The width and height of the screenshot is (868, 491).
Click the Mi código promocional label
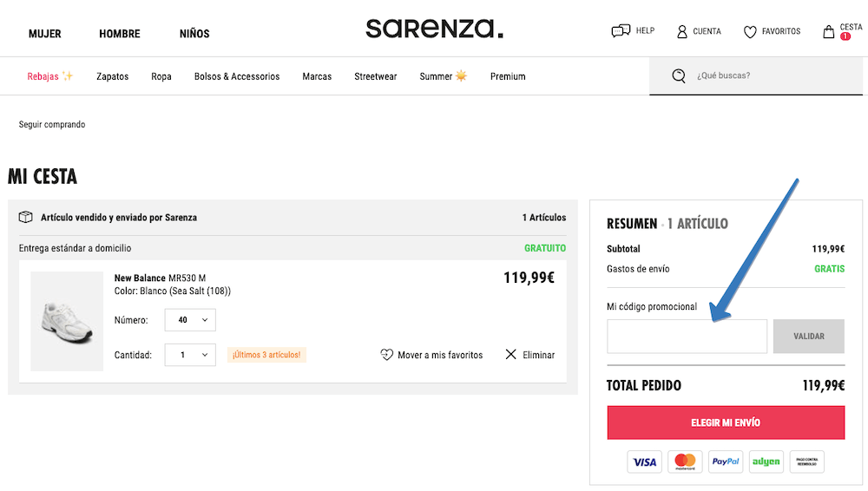click(x=652, y=307)
